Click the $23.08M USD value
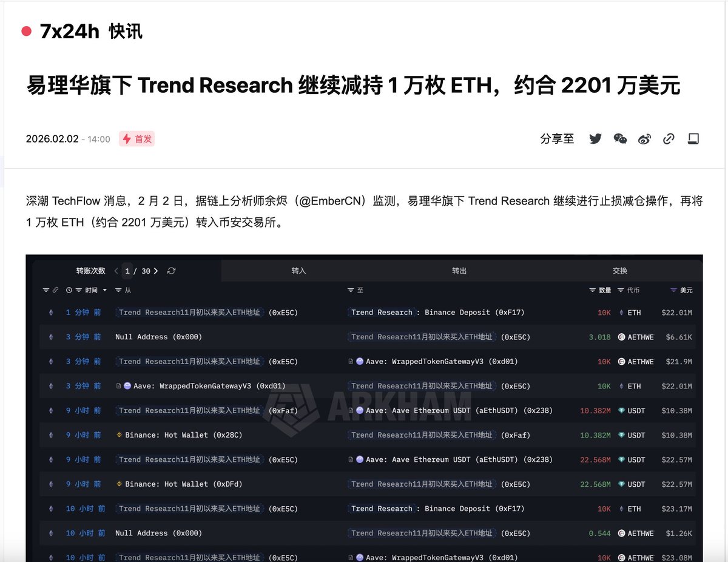Image resolution: width=728 pixels, height=562 pixels. (x=676, y=558)
